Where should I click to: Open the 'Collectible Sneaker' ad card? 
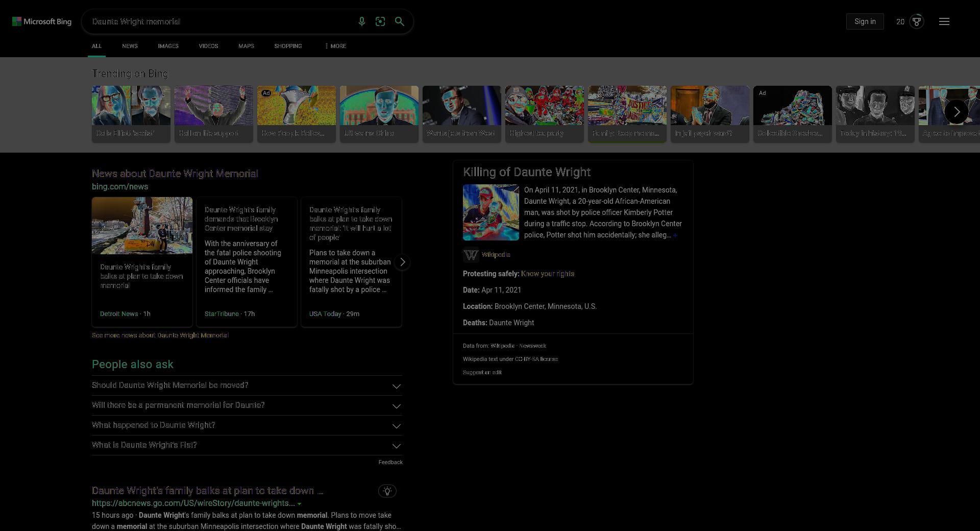(793, 114)
